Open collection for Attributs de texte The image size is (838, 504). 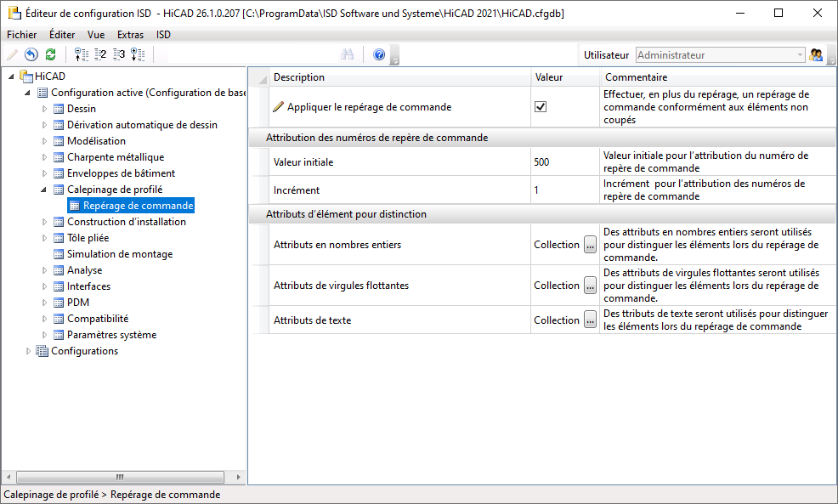coord(590,320)
